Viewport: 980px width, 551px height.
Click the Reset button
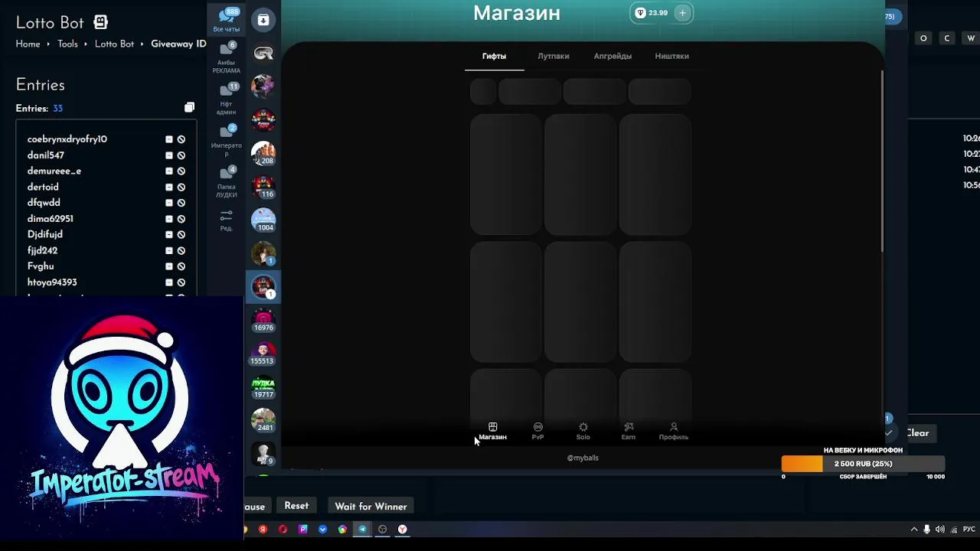click(296, 506)
